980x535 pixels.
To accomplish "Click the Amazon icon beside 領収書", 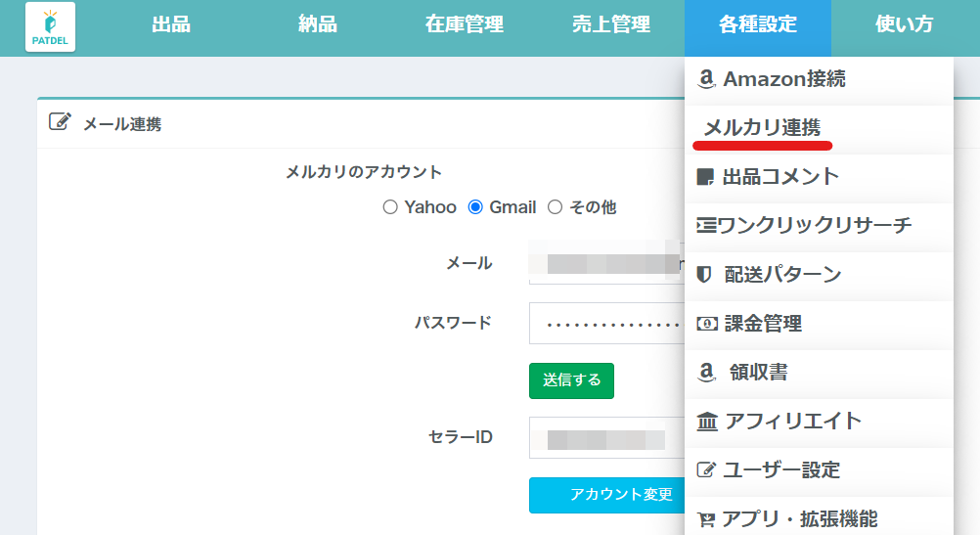I will click(706, 373).
